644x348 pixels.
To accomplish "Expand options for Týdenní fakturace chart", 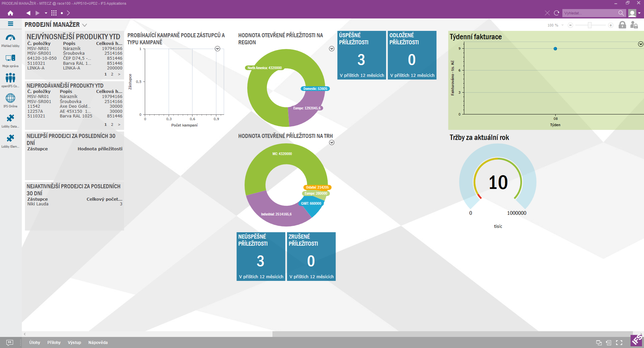I will [x=640, y=44].
